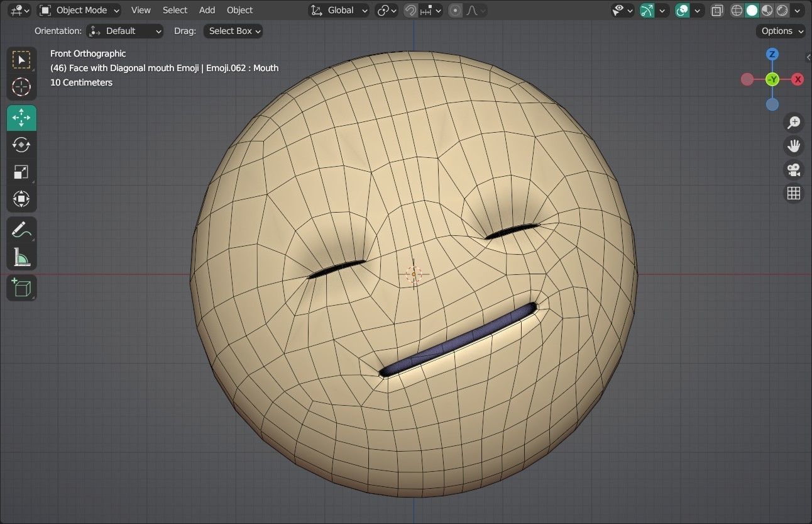Open the pivot point dropdown
Screen dimensions: 812x524
click(387, 10)
